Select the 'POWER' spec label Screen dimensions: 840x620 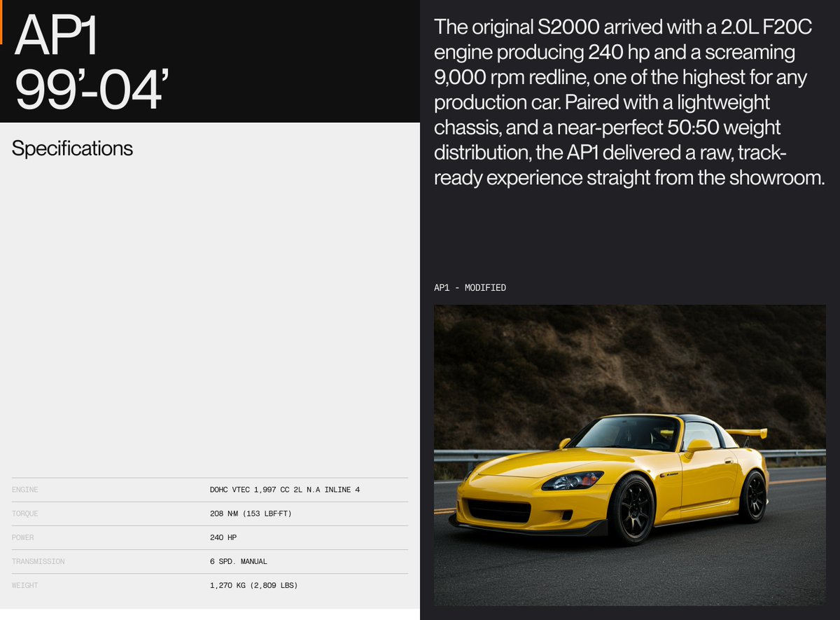pyautogui.click(x=23, y=537)
